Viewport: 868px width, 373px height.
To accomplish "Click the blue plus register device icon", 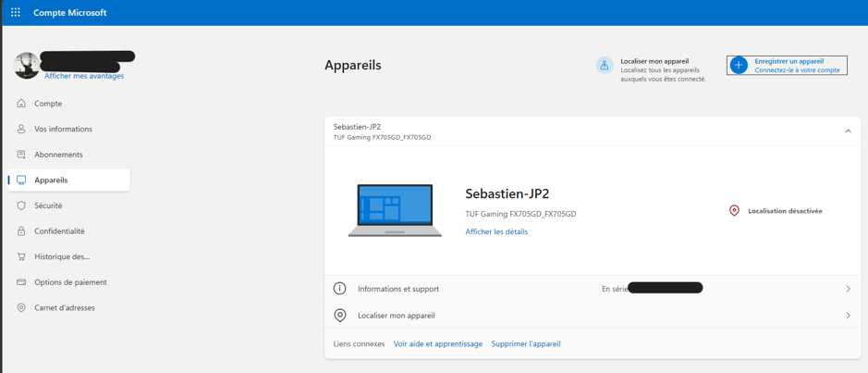I will pyautogui.click(x=739, y=66).
